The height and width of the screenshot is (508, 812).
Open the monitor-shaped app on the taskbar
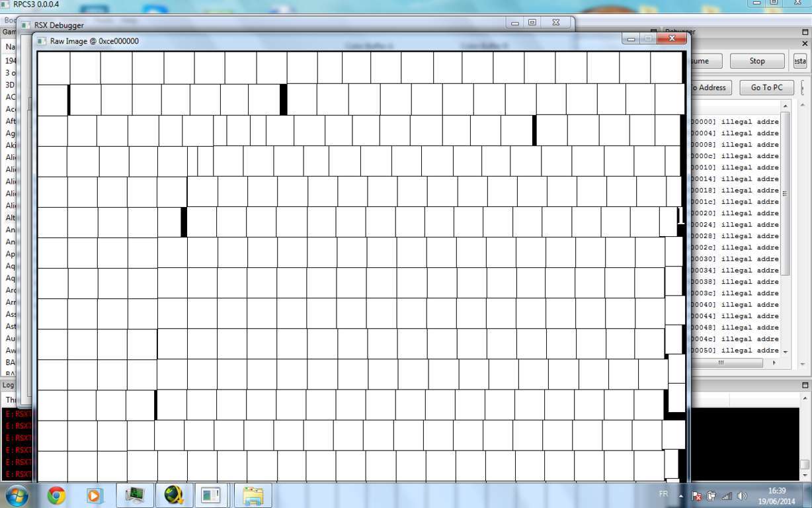click(x=135, y=495)
